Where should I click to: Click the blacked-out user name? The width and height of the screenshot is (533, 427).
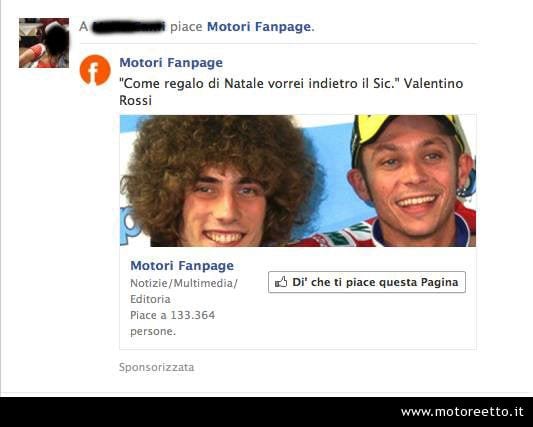point(128,27)
